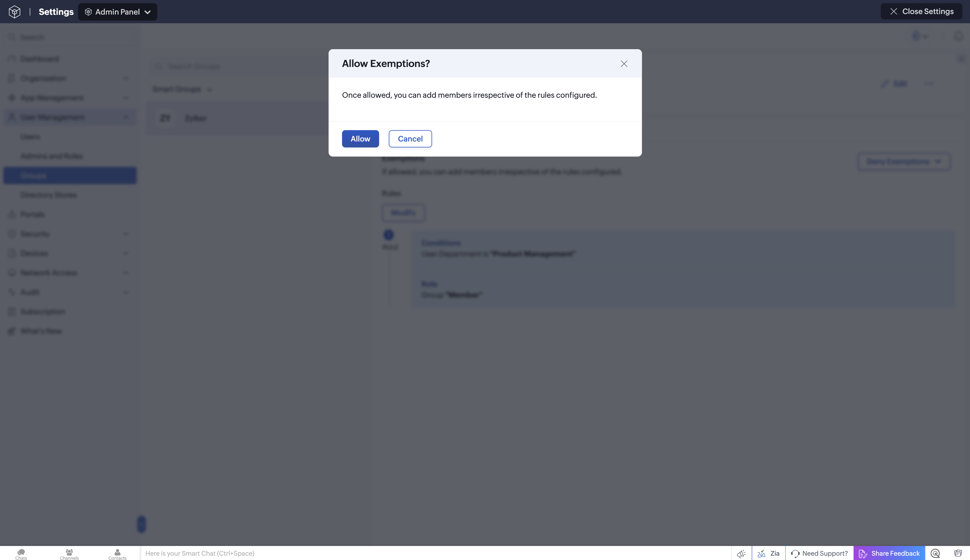970x560 pixels.
Task: Open What's New in the sidebar
Action: (x=70, y=331)
